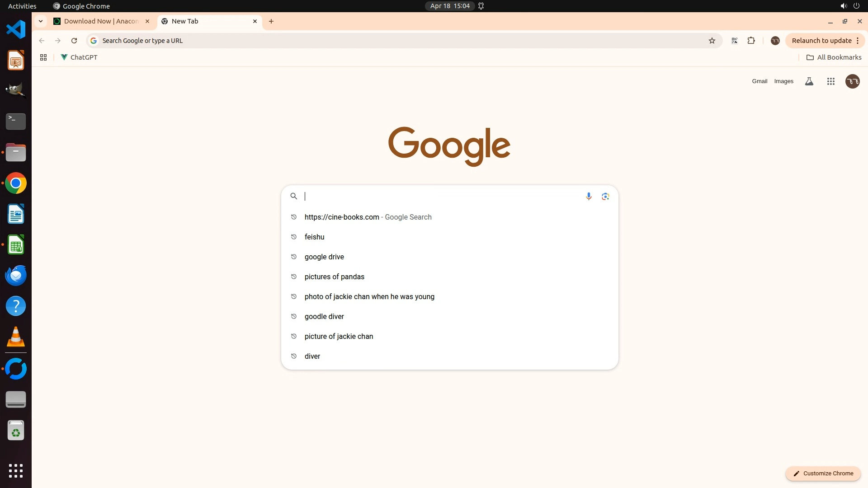Open the bookmarks bar apps grid icon
Screen dimensions: 868x488
[x=43, y=57]
